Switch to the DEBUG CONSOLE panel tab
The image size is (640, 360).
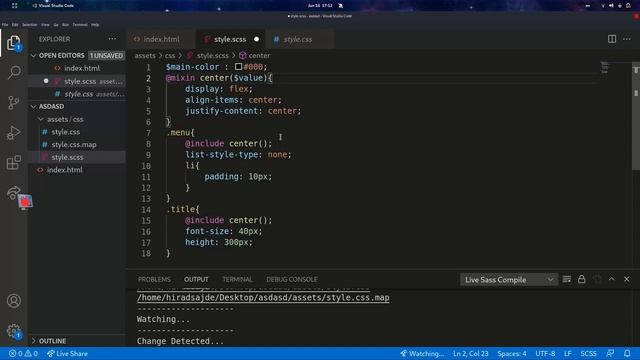(292, 280)
